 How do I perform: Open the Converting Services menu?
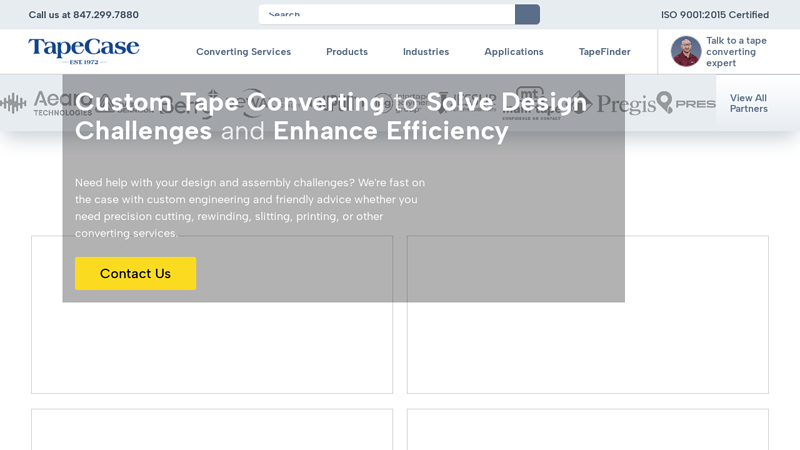tap(243, 52)
